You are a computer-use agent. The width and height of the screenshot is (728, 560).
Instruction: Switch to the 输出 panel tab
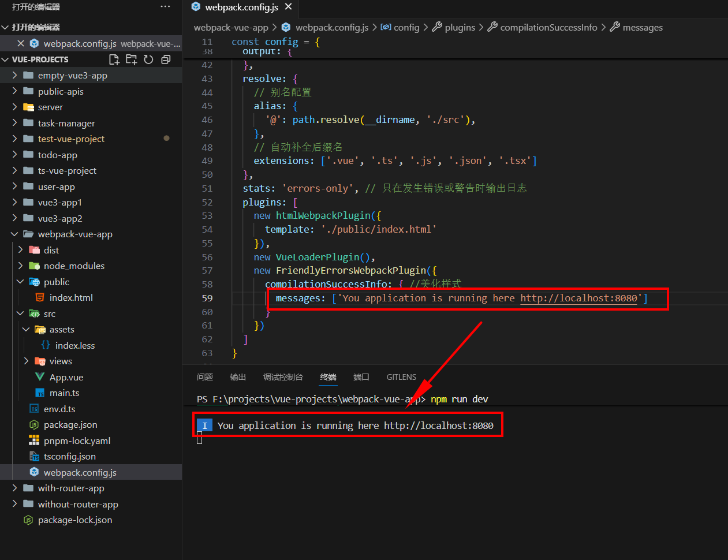238,377
